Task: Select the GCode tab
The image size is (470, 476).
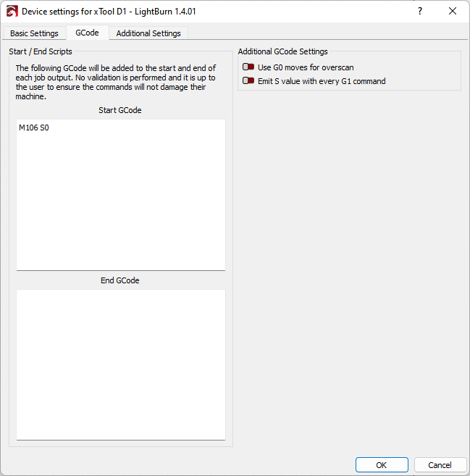Action: tap(87, 33)
